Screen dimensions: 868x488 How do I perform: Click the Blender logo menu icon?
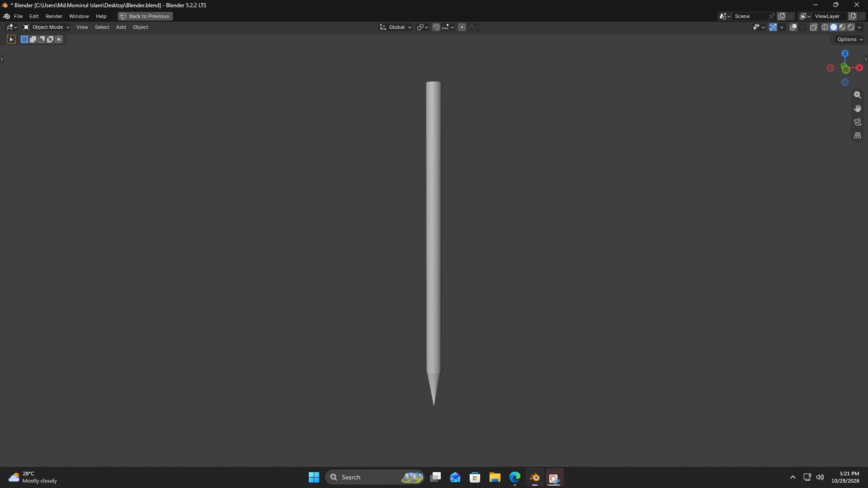[7, 16]
